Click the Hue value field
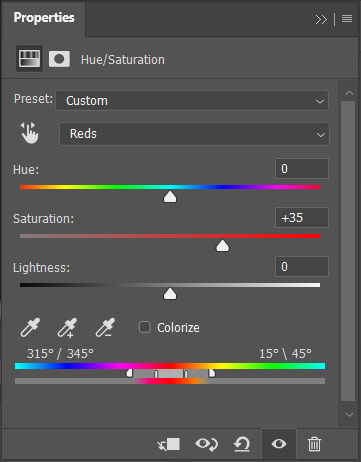Viewport: 361px width, 462px height. [x=302, y=169]
